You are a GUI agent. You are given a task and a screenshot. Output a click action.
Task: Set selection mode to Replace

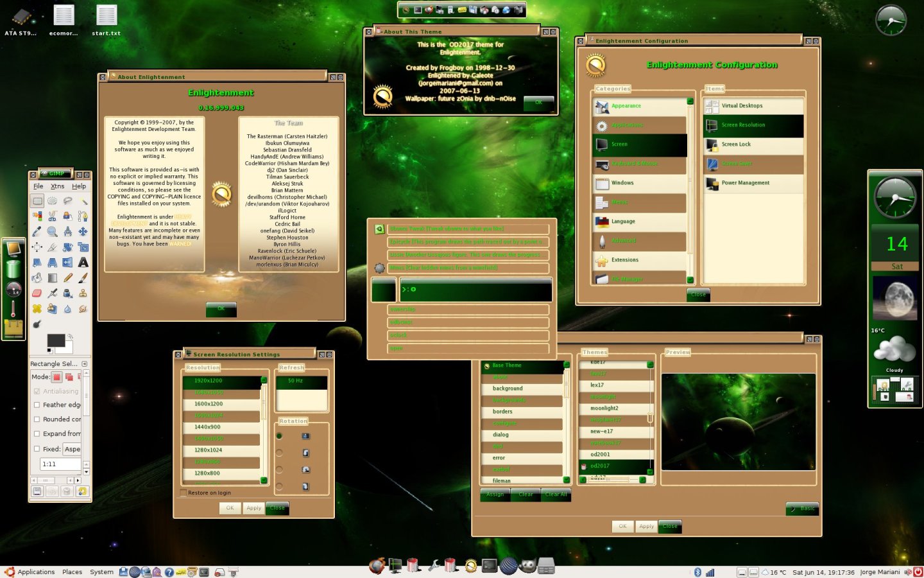(x=56, y=377)
